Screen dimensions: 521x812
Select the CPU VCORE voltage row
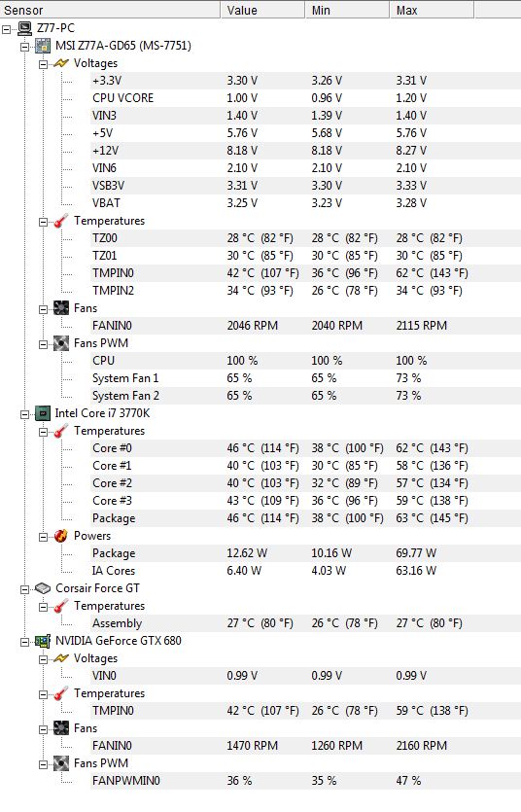coord(305,98)
